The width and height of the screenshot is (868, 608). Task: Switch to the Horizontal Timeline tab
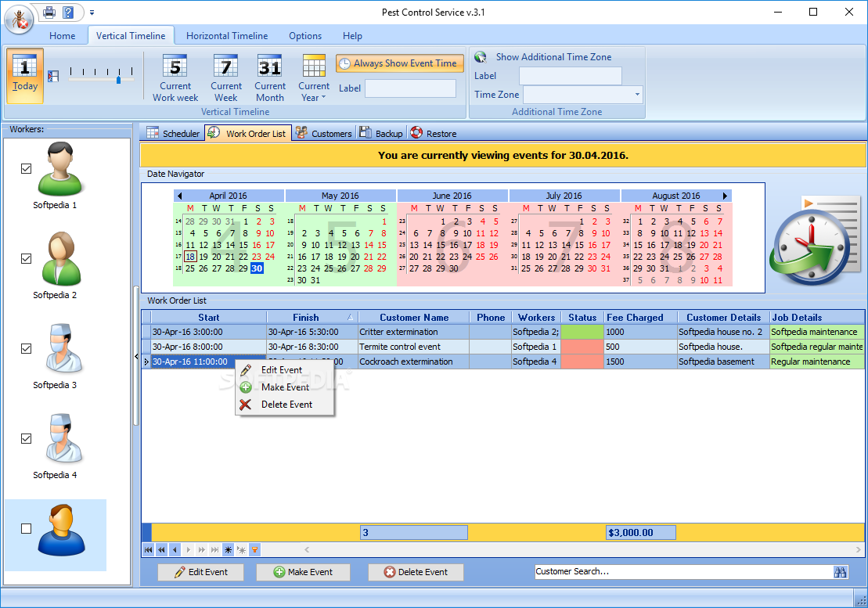[x=227, y=36]
